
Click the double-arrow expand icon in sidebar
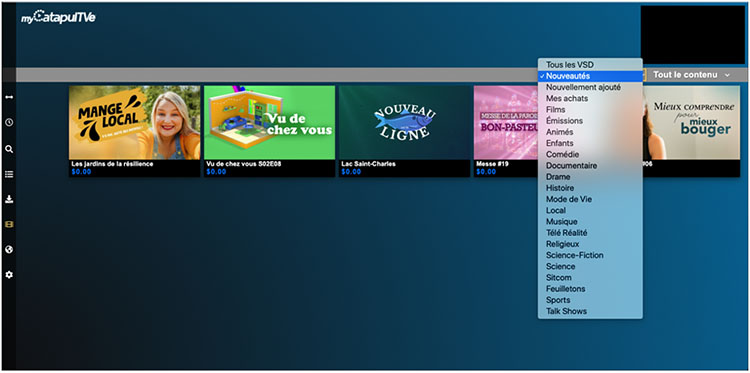9,97
